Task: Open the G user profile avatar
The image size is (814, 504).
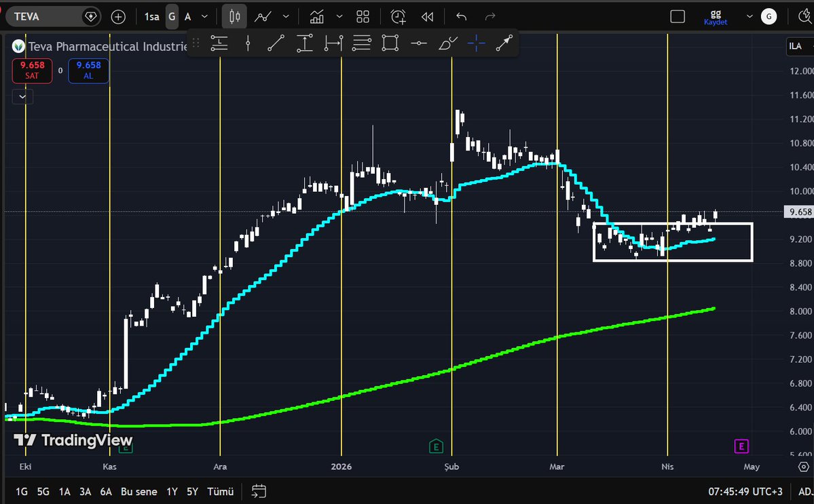Action: click(x=769, y=16)
